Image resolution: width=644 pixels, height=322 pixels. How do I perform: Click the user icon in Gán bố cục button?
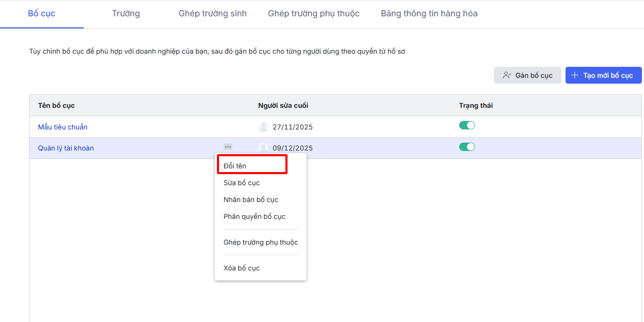507,75
